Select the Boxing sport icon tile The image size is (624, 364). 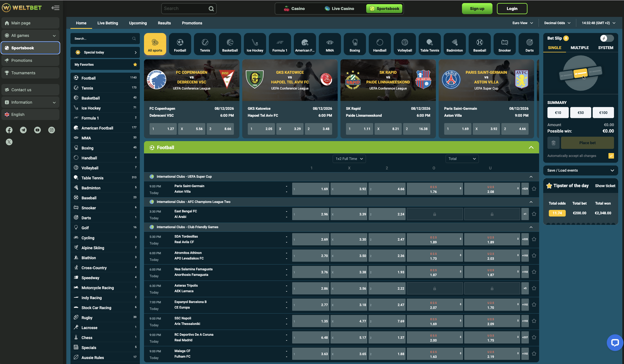pyautogui.click(x=355, y=44)
